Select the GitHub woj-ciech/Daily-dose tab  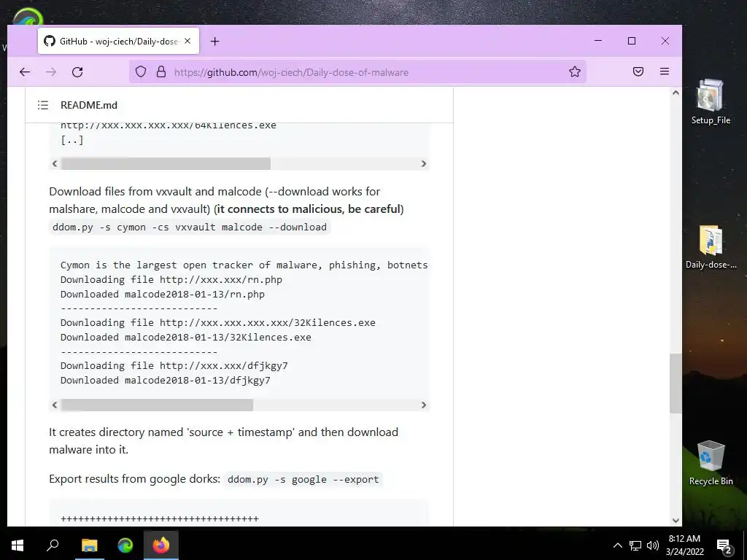pyautogui.click(x=119, y=42)
